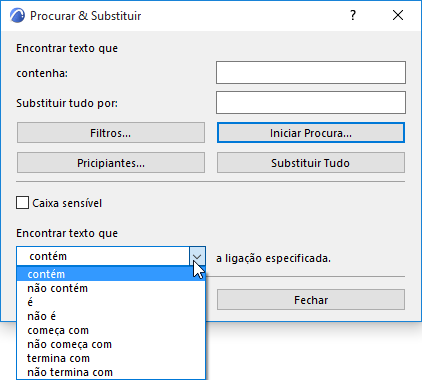The width and height of the screenshot is (422, 380).
Task: Click the Archicad logo in the title bar
Action: point(17,16)
